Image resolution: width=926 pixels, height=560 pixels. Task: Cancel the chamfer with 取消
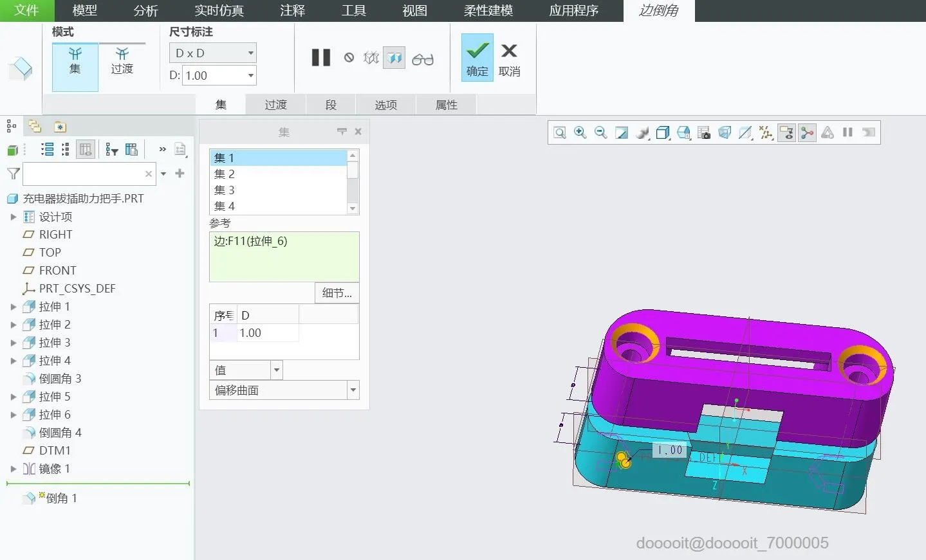(509, 59)
